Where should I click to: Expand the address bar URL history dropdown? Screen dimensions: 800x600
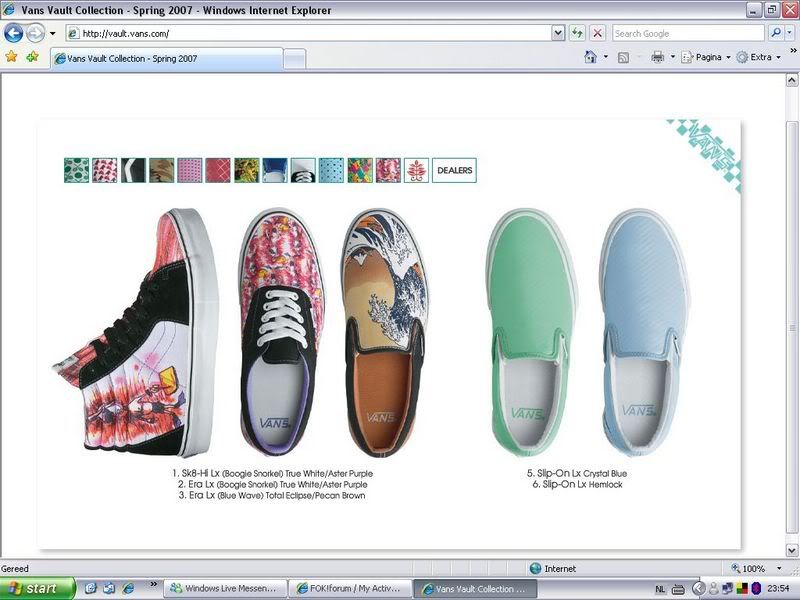click(558, 34)
